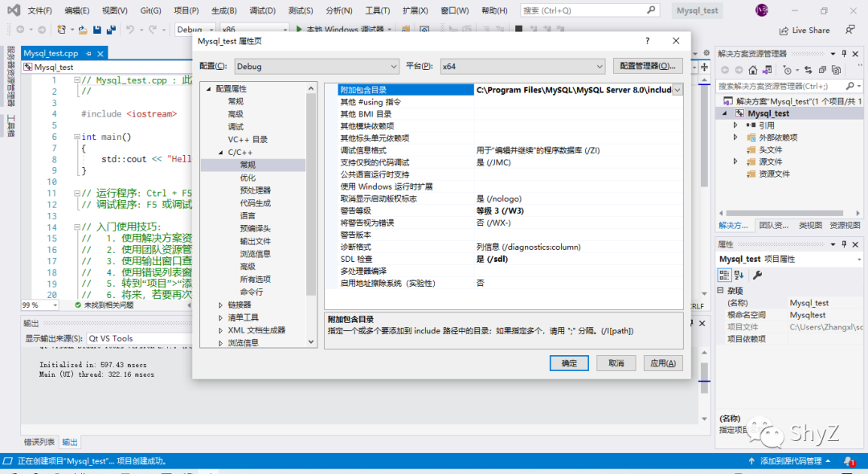
Task: Click the green start debugging arrow
Action: pyautogui.click(x=299, y=29)
